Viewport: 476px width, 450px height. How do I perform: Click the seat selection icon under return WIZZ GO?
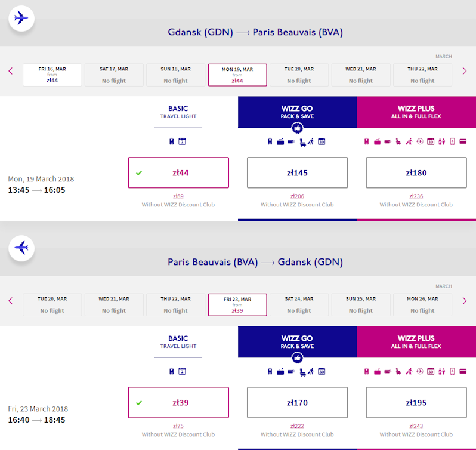pyautogui.click(x=302, y=372)
